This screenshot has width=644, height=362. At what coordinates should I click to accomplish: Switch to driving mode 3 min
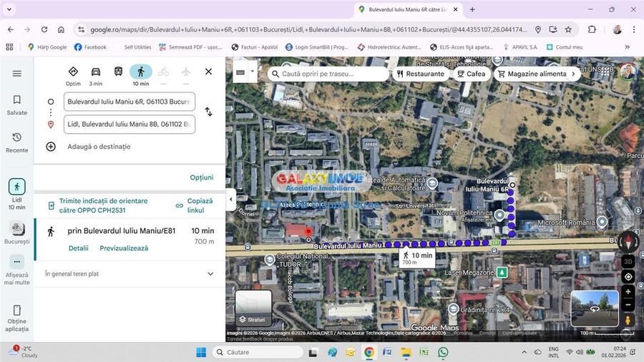click(96, 76)
